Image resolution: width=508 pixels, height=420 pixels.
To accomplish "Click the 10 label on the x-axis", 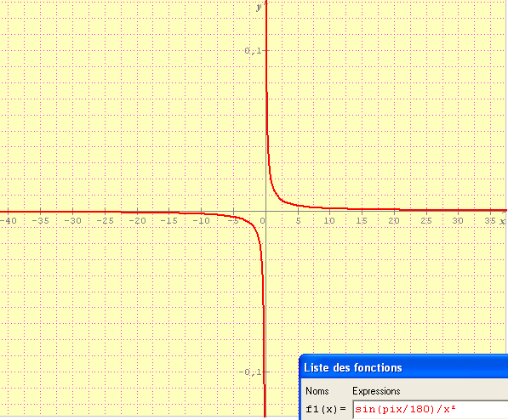I will coord(329,221).
